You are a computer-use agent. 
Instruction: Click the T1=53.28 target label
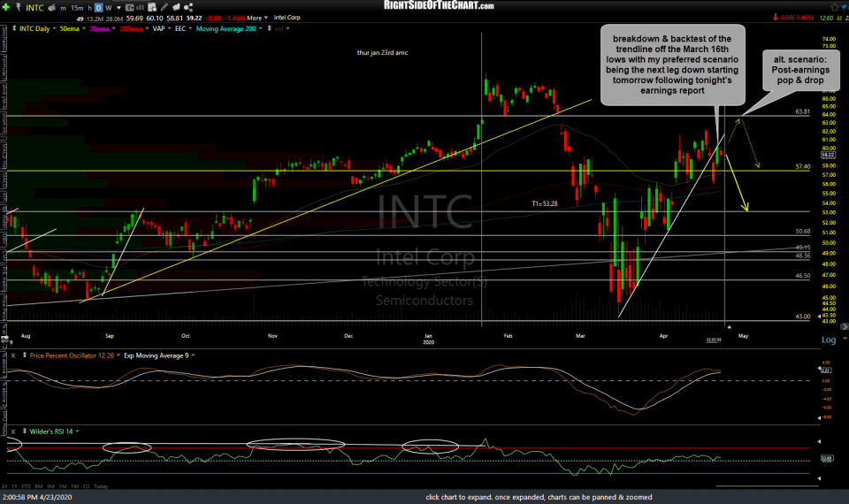pos(545,203)
